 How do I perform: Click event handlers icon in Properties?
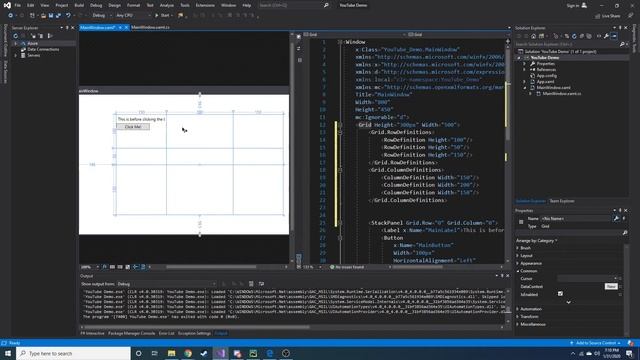(x=624, y=219)
